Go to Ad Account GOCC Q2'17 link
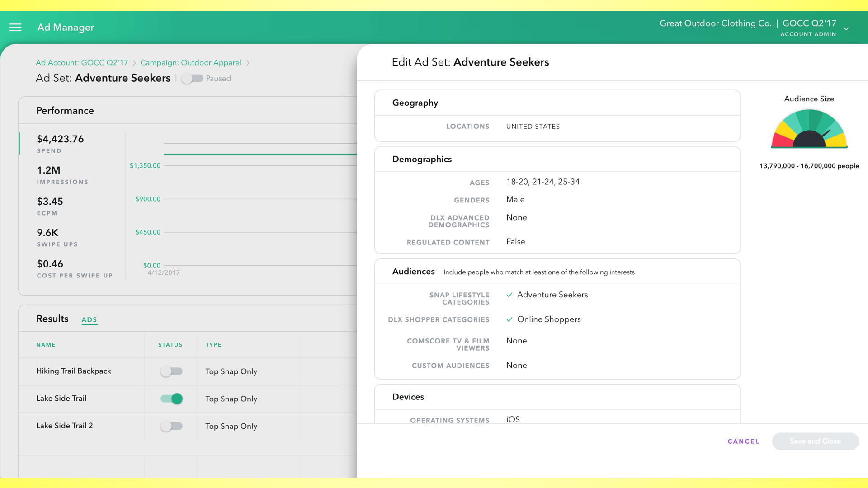The image size is (868, 488). (82, 63)
